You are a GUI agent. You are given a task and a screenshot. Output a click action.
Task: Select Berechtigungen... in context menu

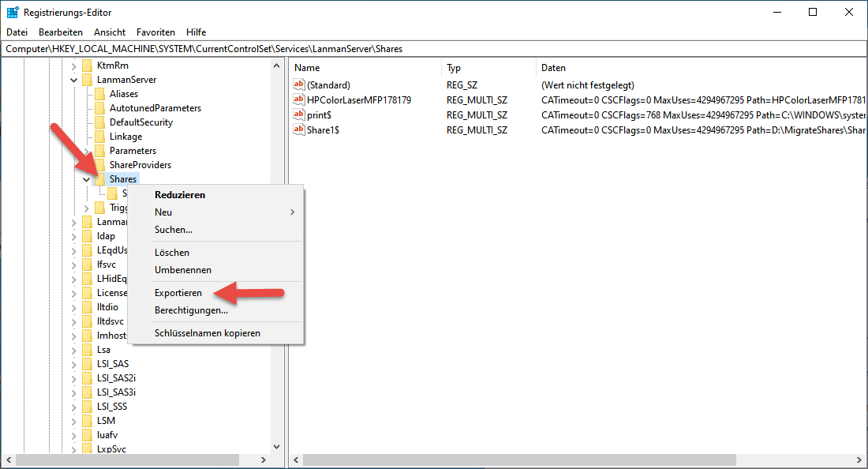pos(191,310)
